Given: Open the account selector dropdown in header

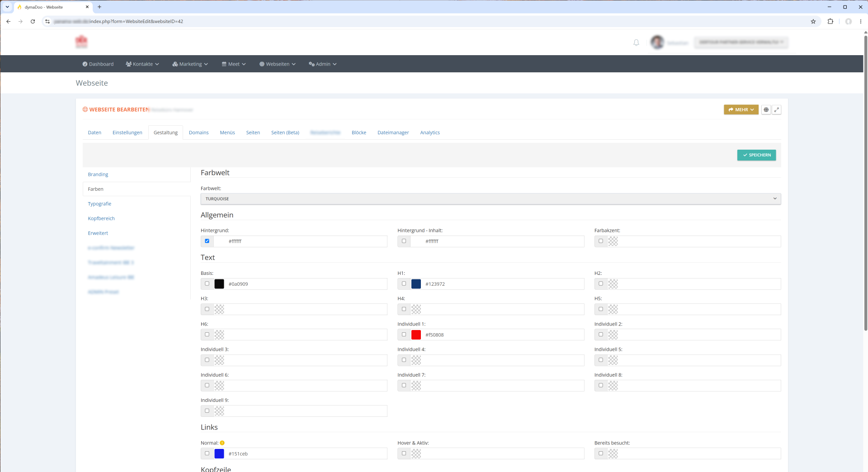Looking at the screenshot, I should [x=741, y=42].
